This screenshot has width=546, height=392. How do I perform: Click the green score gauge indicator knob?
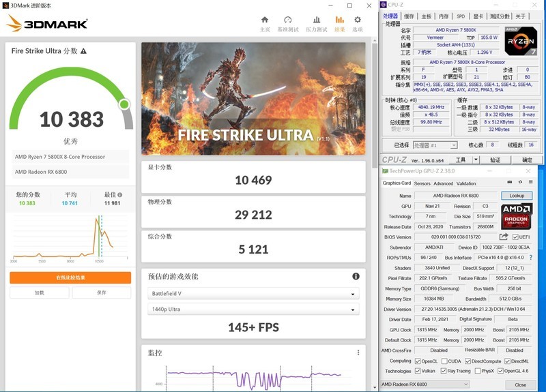[x=124, y=104]
